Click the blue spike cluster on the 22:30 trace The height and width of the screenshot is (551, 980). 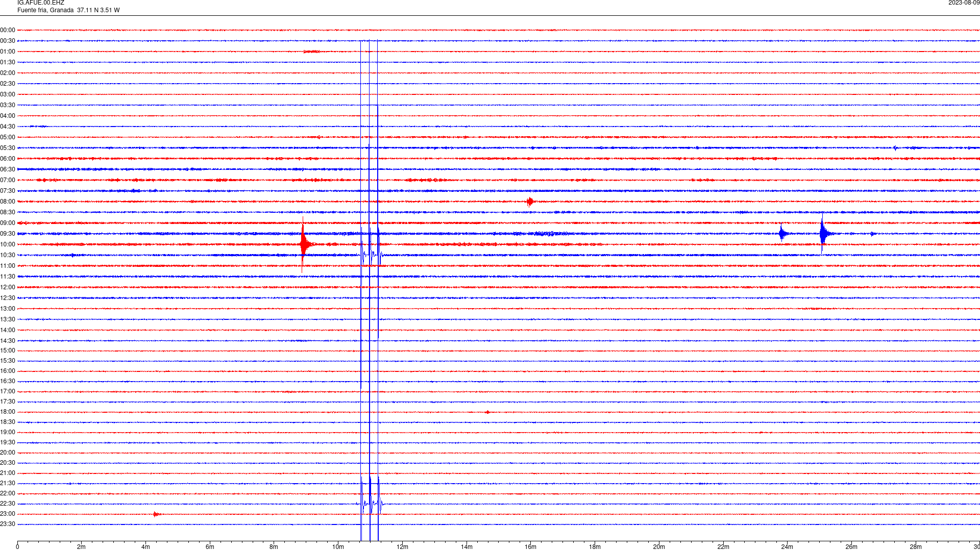pyautogui.click(x=370, y=504)
